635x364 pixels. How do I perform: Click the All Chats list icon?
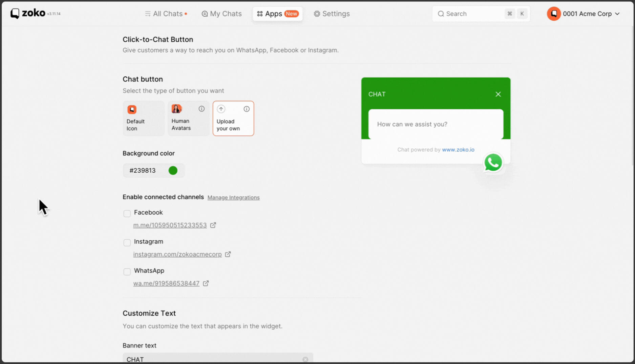coord(148,14)
